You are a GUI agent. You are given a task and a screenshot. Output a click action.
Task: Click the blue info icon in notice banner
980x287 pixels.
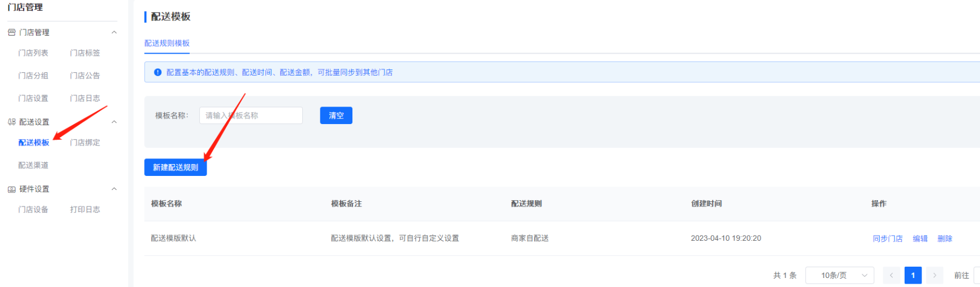pyautogui.click(x=158, y=72)
